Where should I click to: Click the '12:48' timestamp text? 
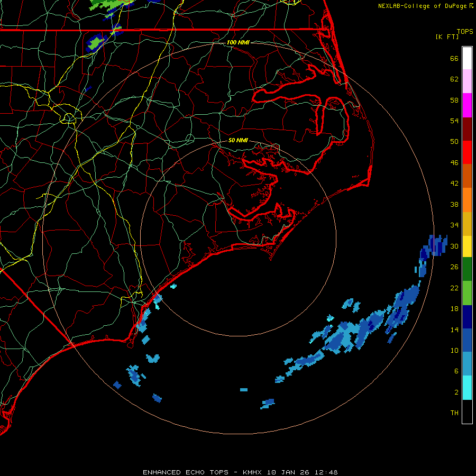(326, 472)
